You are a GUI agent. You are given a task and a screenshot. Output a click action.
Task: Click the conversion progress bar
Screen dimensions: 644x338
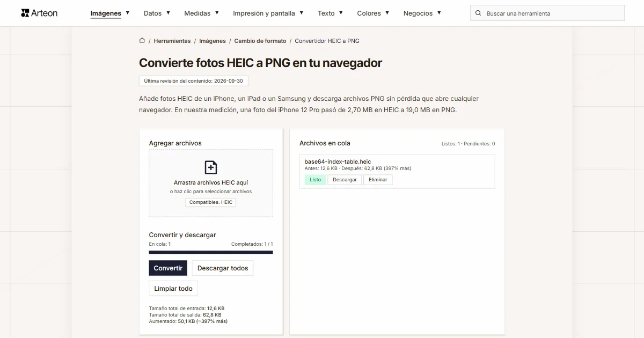pyautogui.click(x=211, y=252)
